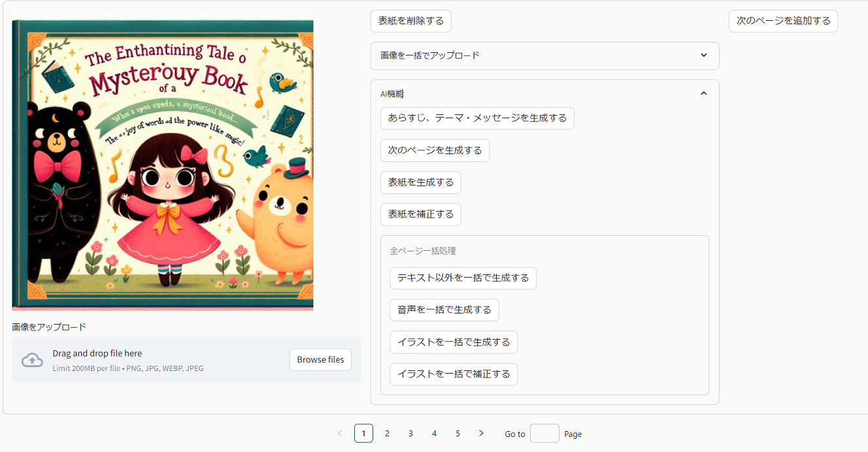This screenshot has width=868, height=452.
Task: Click 表紙を削除する button
Action: (411, 21)
